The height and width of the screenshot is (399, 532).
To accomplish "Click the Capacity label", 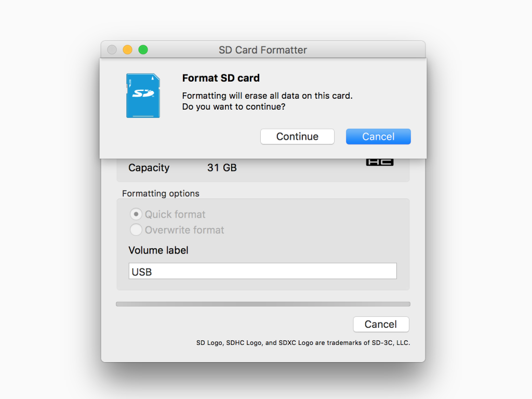I will (149, 168).
